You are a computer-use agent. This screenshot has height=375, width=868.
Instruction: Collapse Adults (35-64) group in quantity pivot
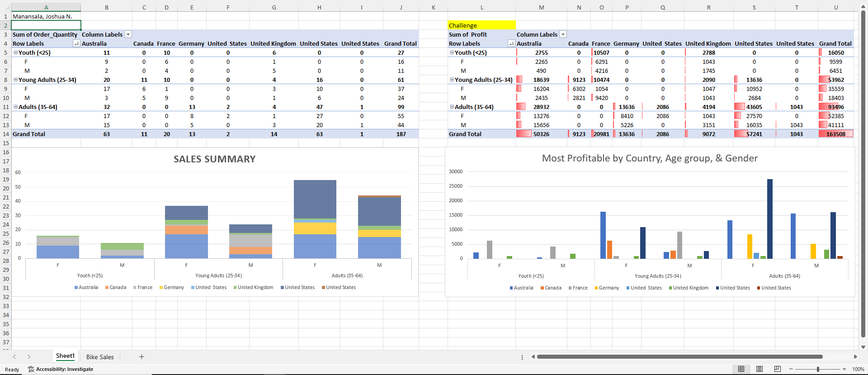coord(15,107)
